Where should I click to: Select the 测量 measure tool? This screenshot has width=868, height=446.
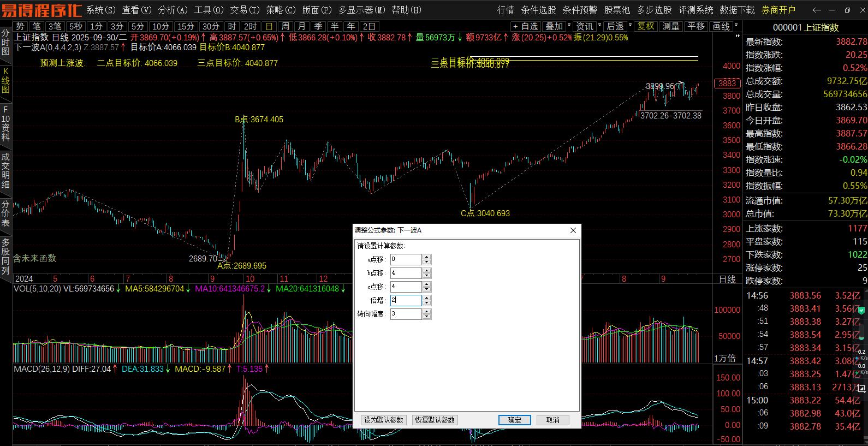coord(670,26)
